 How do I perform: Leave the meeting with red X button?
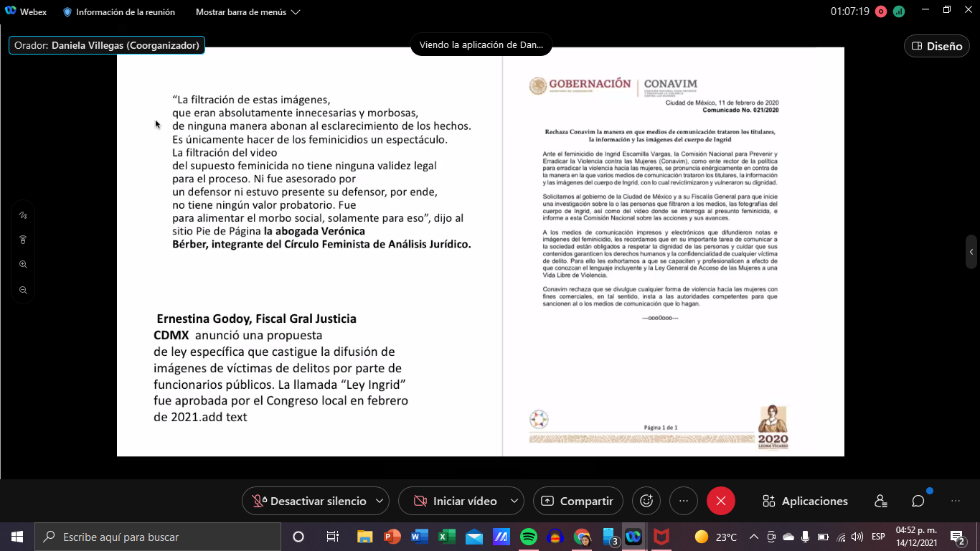click(x=721, y=501)
